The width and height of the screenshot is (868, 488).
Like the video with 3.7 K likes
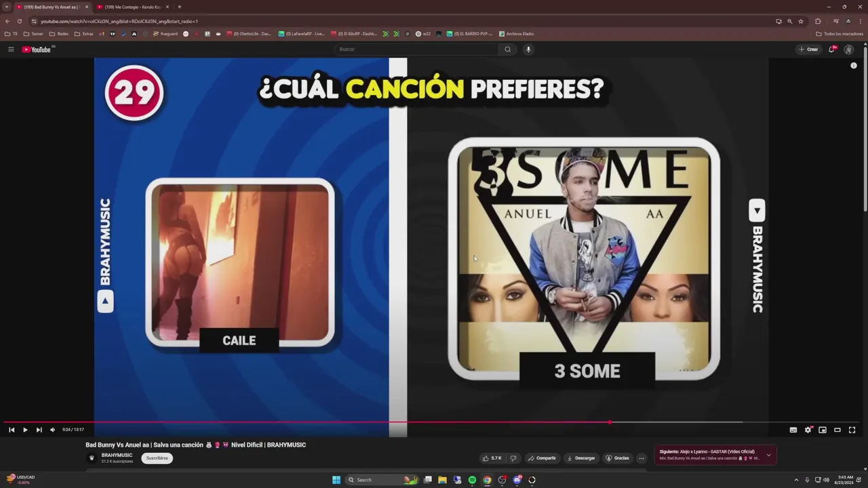point(492,458)
